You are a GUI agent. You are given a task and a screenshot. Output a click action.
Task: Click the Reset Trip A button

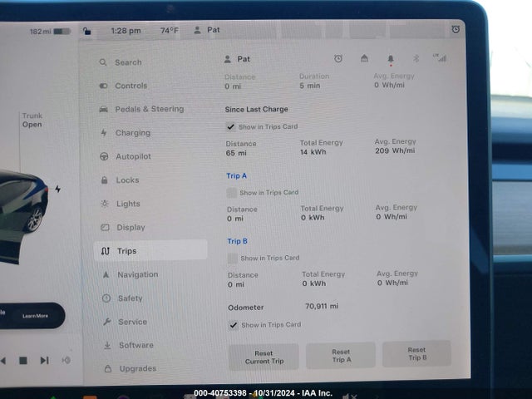tap(341, 356)
